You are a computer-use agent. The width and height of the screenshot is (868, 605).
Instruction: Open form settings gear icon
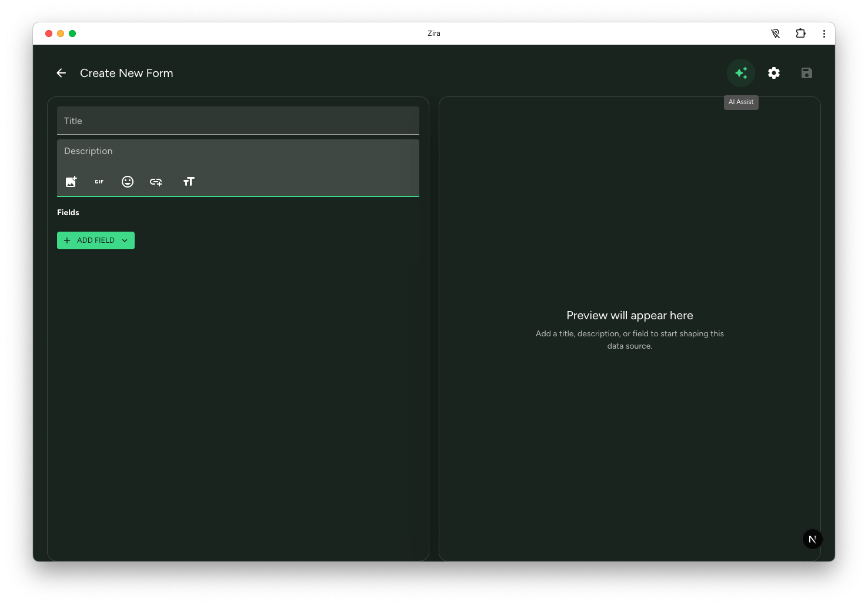click(x=774, y=73)
